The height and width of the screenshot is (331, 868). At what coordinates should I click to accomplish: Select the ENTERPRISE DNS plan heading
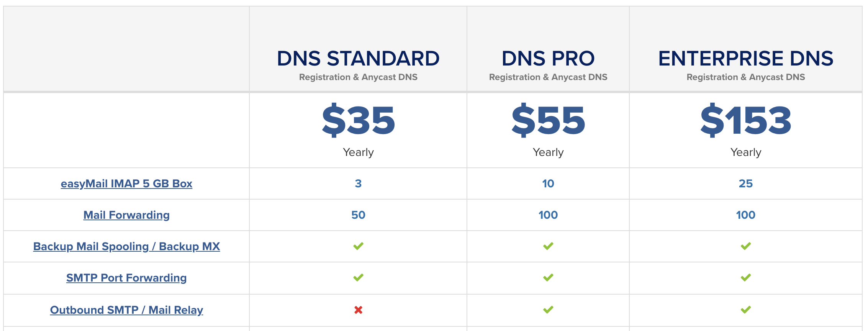745,58
